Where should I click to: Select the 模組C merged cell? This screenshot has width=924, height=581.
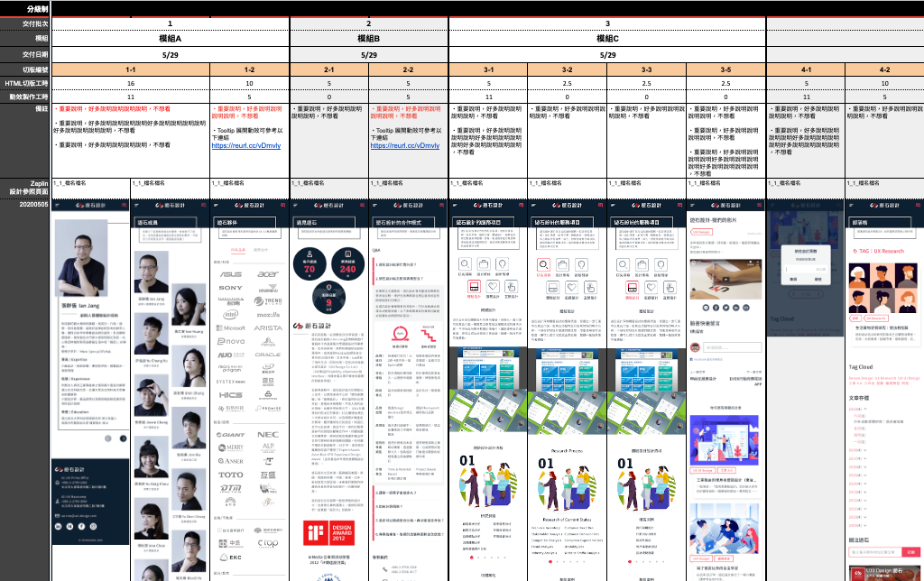pyautogui.click(x=607, y=38)
